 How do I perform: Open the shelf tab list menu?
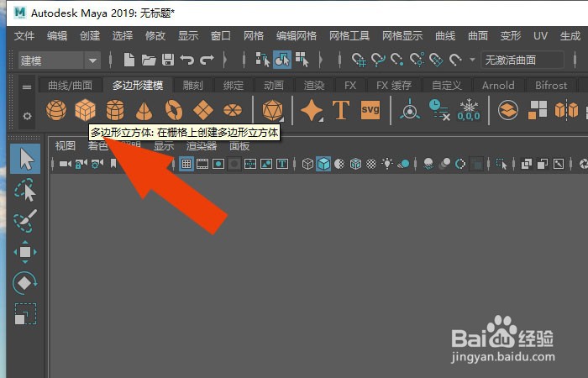tap(27, 87)
